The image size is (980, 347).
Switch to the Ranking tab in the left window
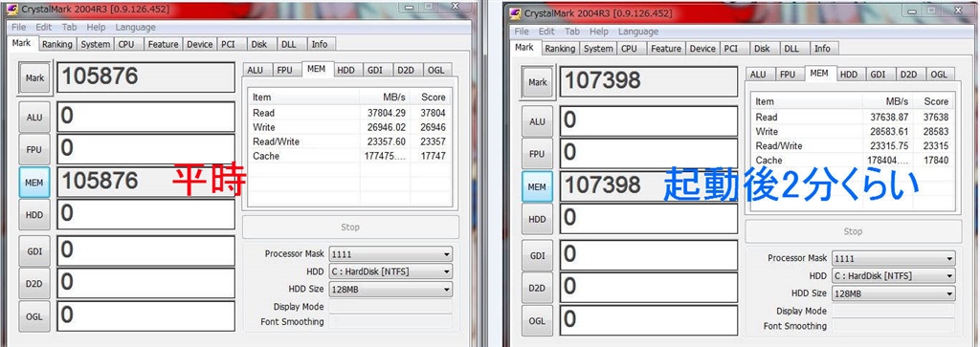(x=56, y=44)
